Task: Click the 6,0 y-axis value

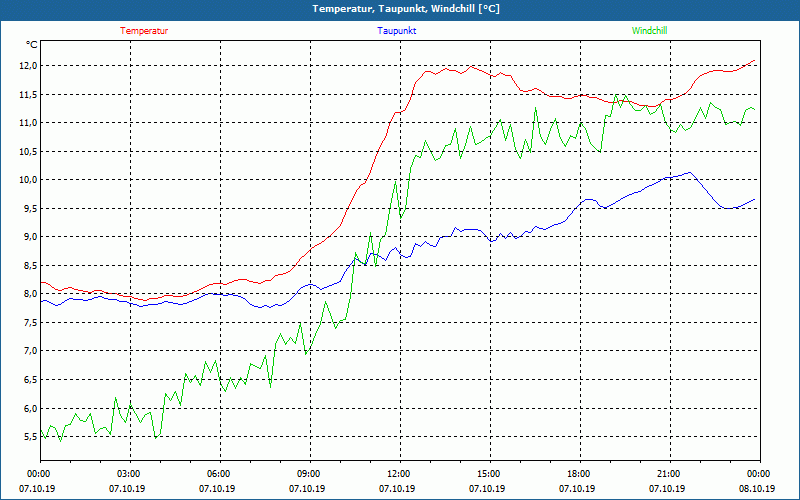Action: 31,408
